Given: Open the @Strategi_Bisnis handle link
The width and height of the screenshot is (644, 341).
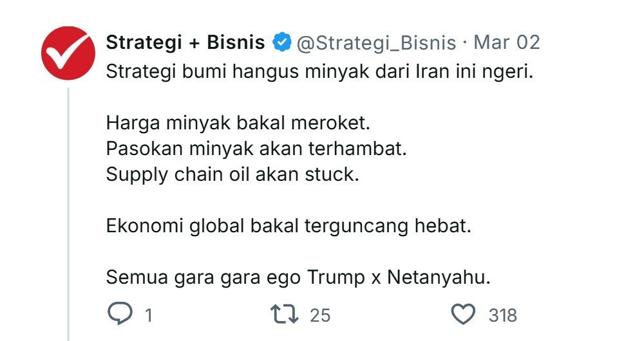Looking at the screenshot, I should coord(375,43).
